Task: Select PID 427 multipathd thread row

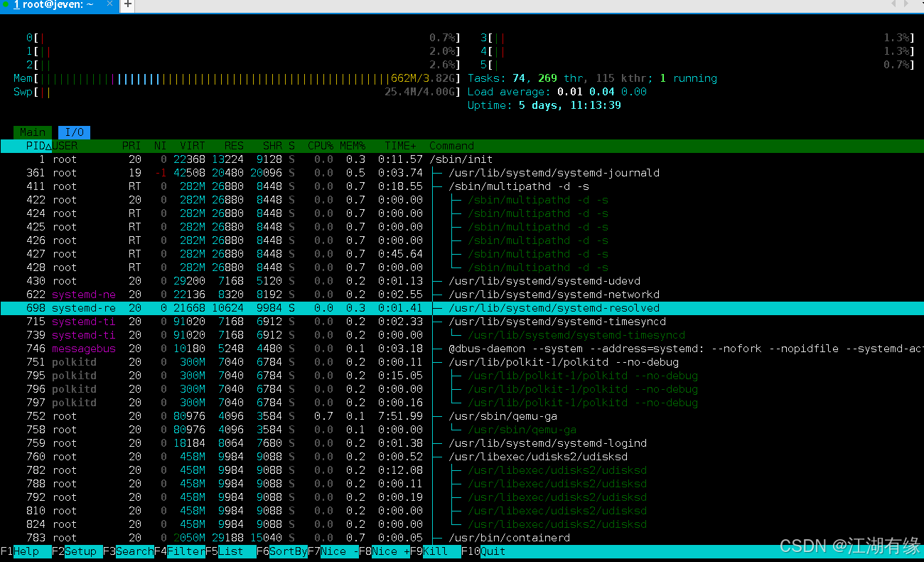Action: pos(462,254)
